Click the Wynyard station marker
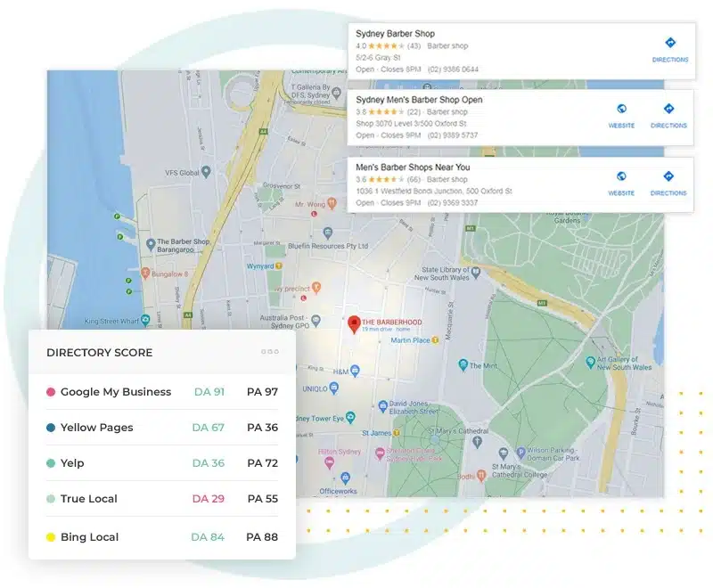 pyautogui.click(x=279, y=265)
